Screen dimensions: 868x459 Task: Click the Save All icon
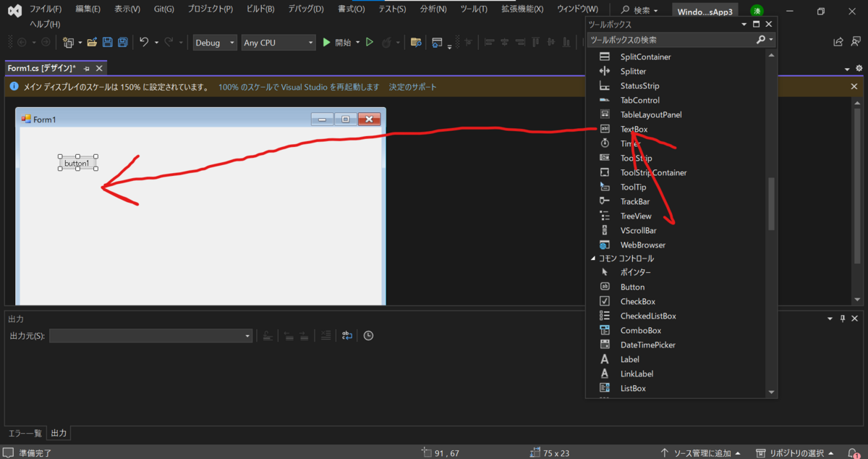point(122,42)
